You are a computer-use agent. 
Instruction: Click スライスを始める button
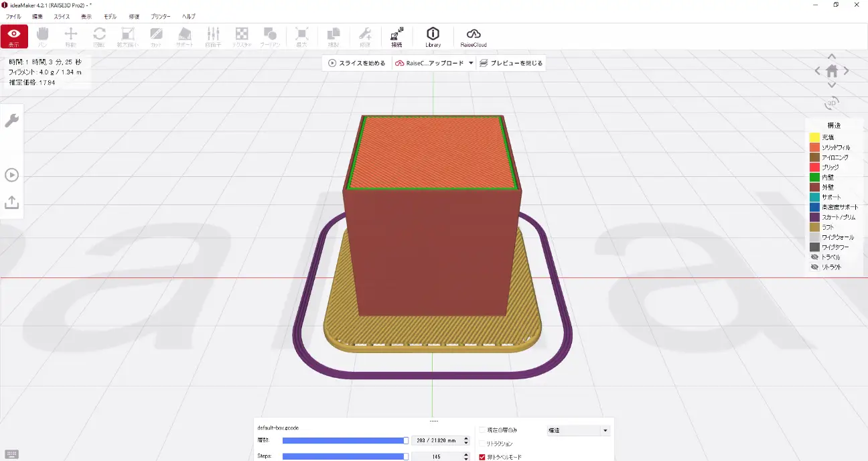[357, 63]
